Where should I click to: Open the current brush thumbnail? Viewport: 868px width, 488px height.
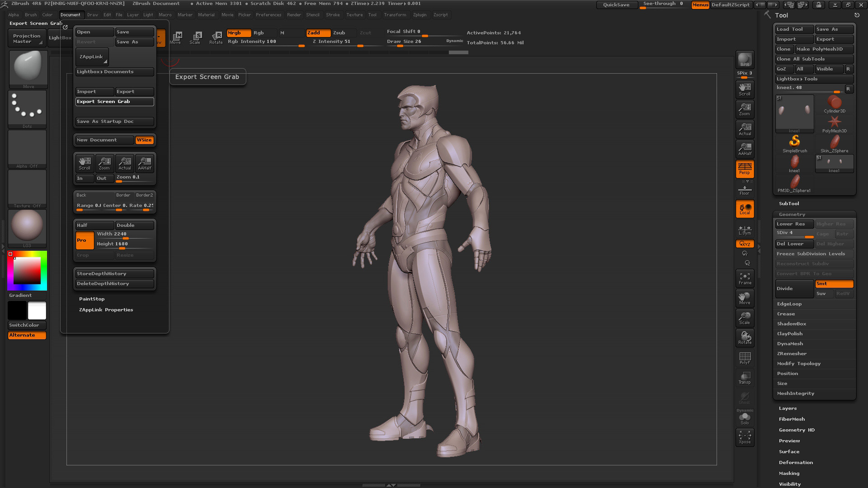28,69
